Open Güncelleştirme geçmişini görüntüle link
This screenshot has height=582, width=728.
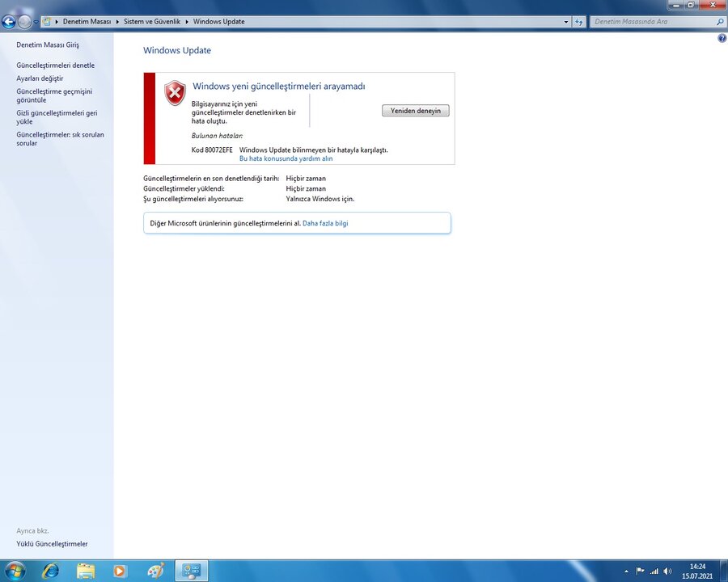click(x=54, y=95)
